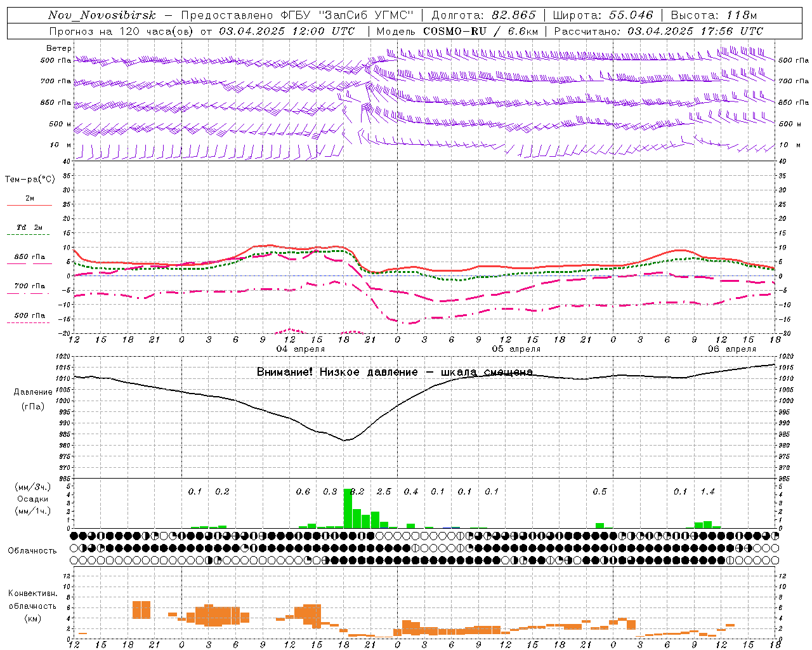Click the 06 апреля date label

(x=731, y=349)
